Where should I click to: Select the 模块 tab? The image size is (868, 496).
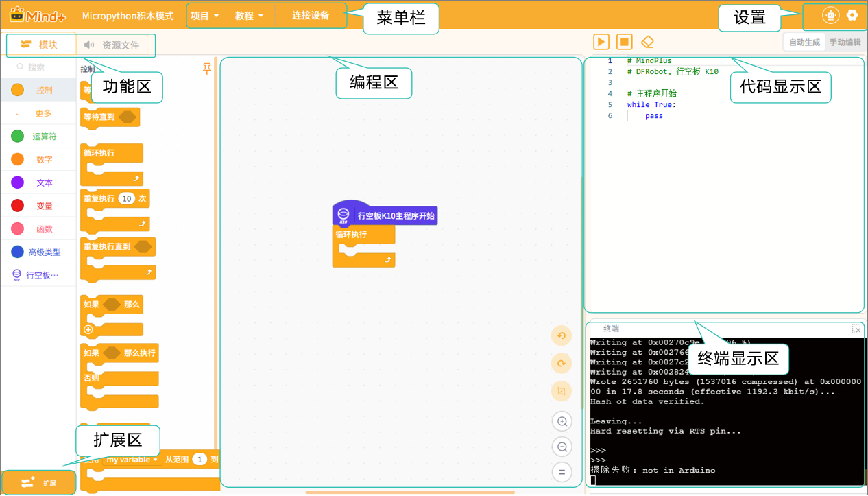tap(40, 45)
